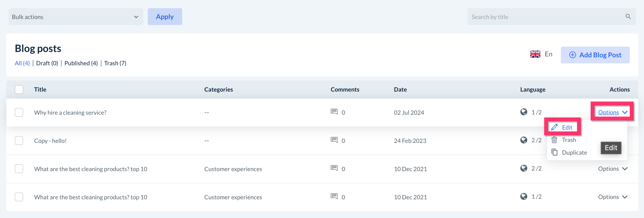644x218 pixels.
Task: Click the UK flag language icon
Action: click(535, 54)
